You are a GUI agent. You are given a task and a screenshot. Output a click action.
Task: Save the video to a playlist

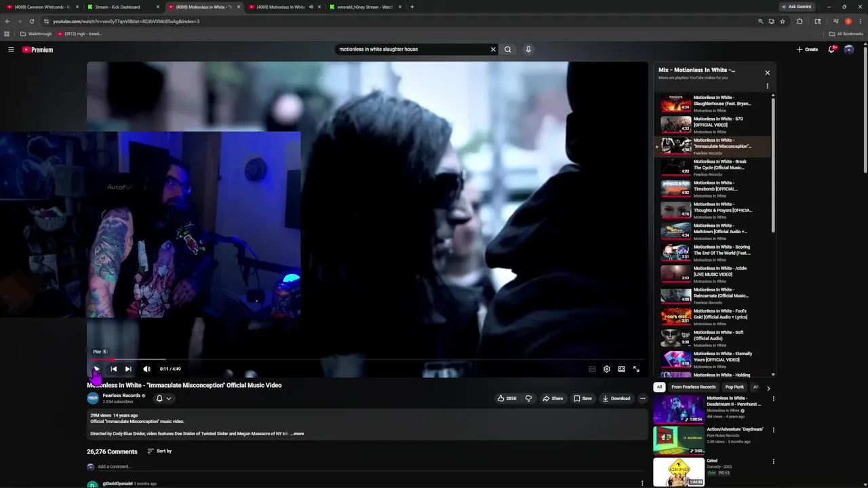click(x=583, y=399)
